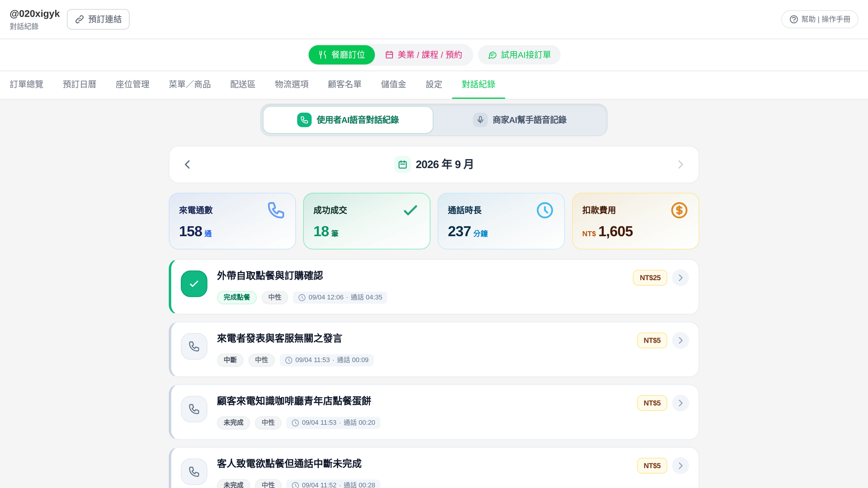Viewport: 868px width, 488px height.
Task: Expand 顧客來電知識咖啡廳青年店點餐蛋餅 chevron
Action: coord(680,403)
